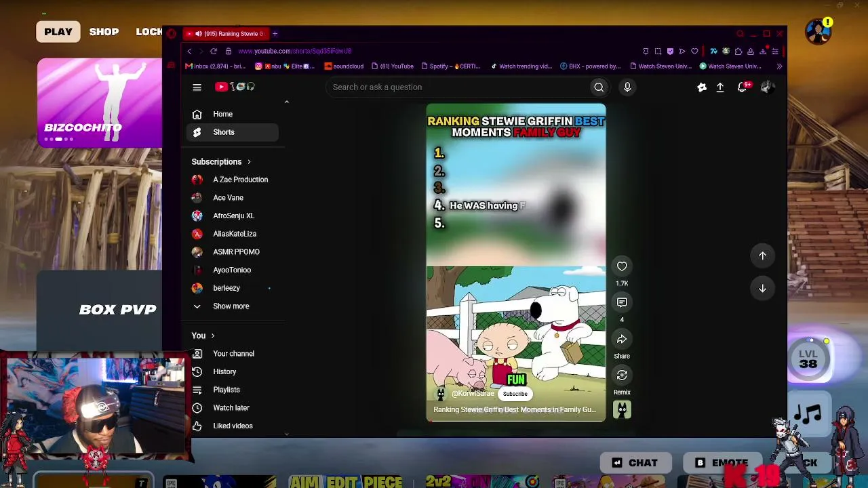The height and width of the screenshot is (488, 868).
Task: Select Shorts in the YouTube sidebar
Action: [233, 132]
